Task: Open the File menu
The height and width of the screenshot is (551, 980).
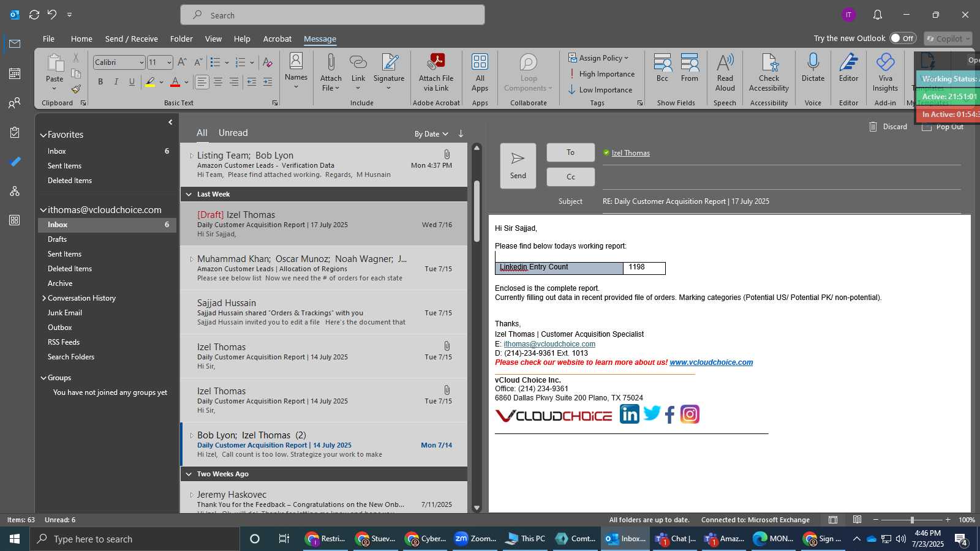Action: click(x=48, y=39)
